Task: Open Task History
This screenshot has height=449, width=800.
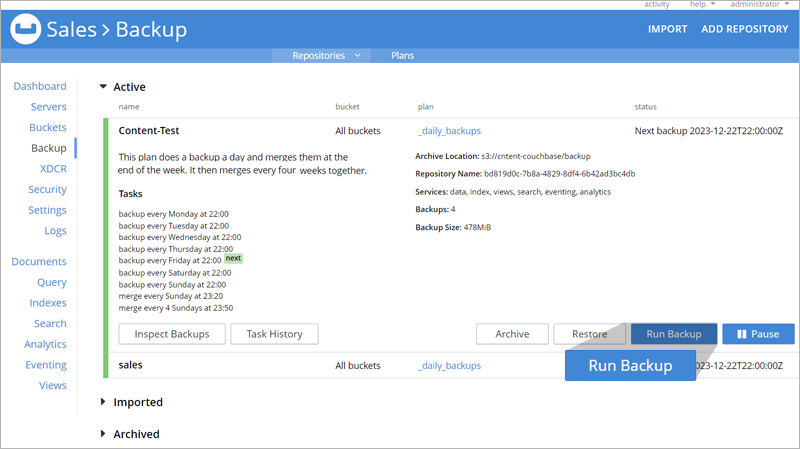Action: click(274, 334)
